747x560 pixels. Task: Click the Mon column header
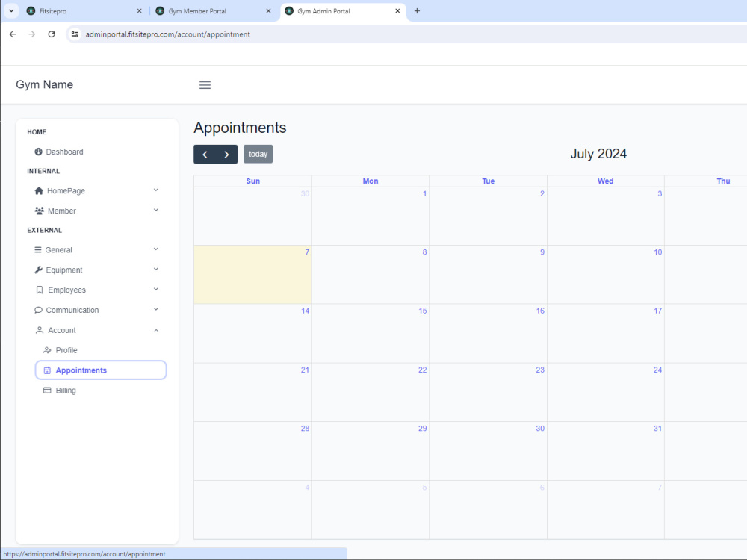point(371,181)
